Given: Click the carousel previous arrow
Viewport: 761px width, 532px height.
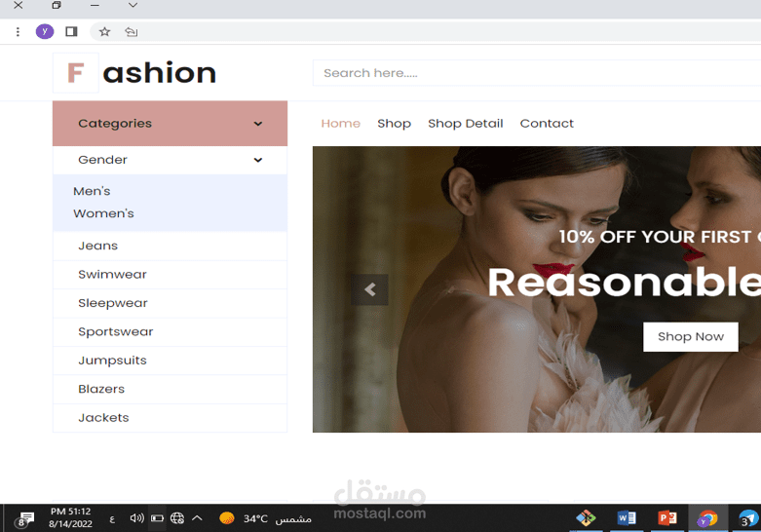Looking at the screenshot, I should (x=370, y=289).
